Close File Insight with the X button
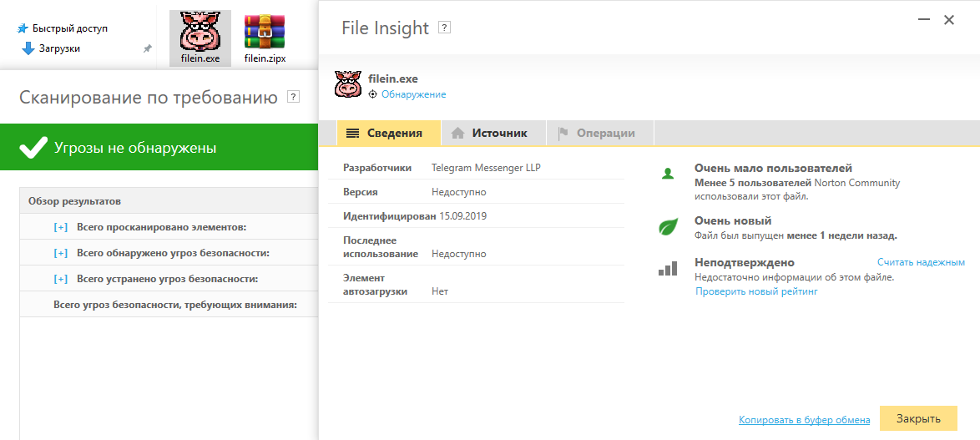980x440 pixels. pyautogui.click(x=949, y=20)
